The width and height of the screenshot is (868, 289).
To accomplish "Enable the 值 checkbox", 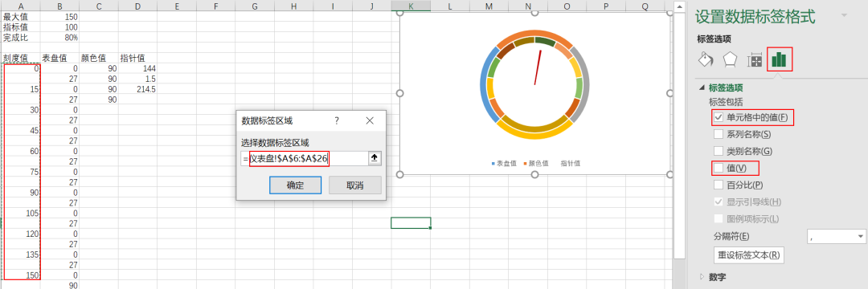I will tap(719, 168).
